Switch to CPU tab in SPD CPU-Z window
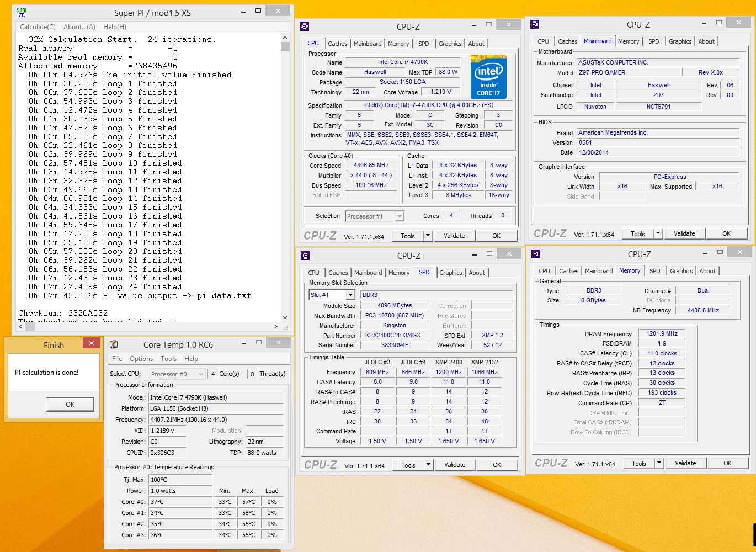The height and width of the screenshot is (552, 756). 314,273
